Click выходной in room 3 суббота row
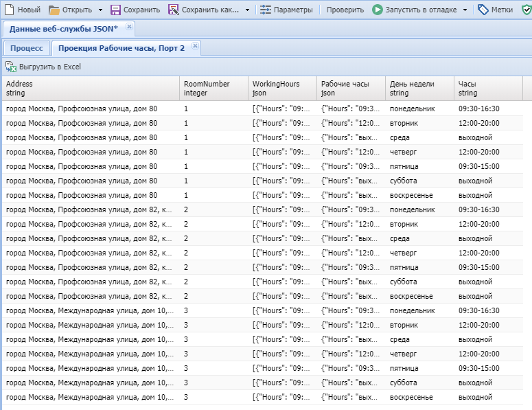The width and height of the screenshot is (532, 410). point(475,383)
